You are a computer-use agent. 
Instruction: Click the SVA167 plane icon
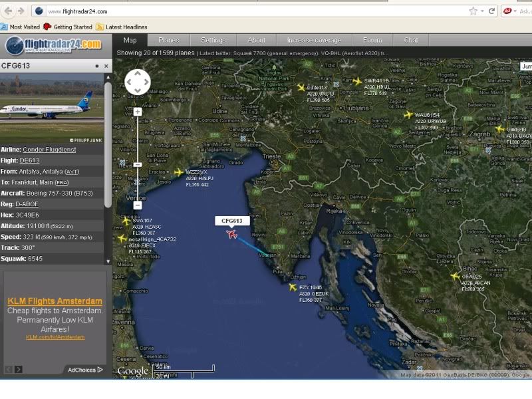point(126,221)
